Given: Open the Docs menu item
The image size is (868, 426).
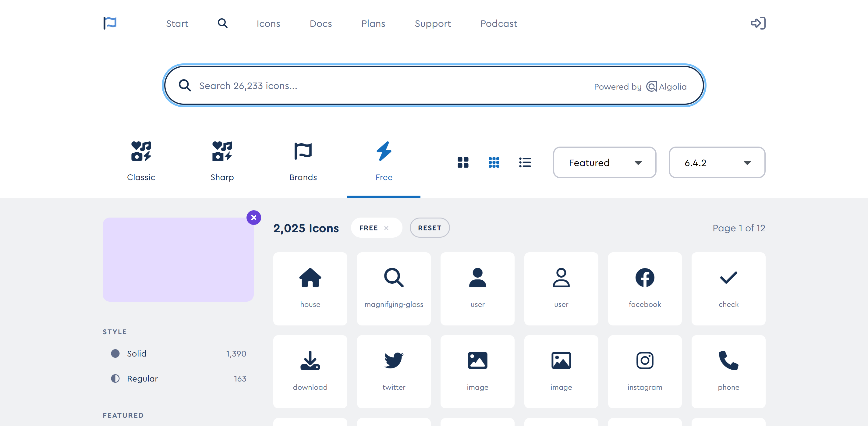Looking at the screenshot, I should [x=321, y=23].
